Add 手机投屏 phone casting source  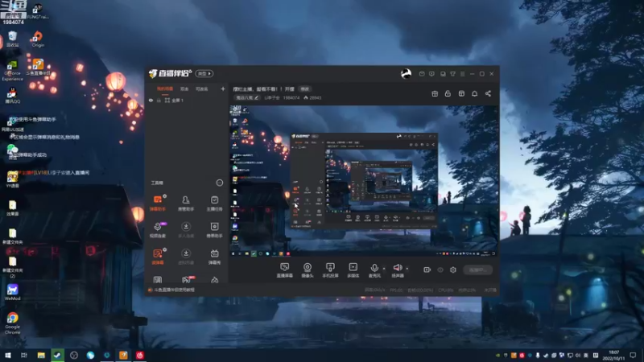pyautogui.click(x=330, y=270)
